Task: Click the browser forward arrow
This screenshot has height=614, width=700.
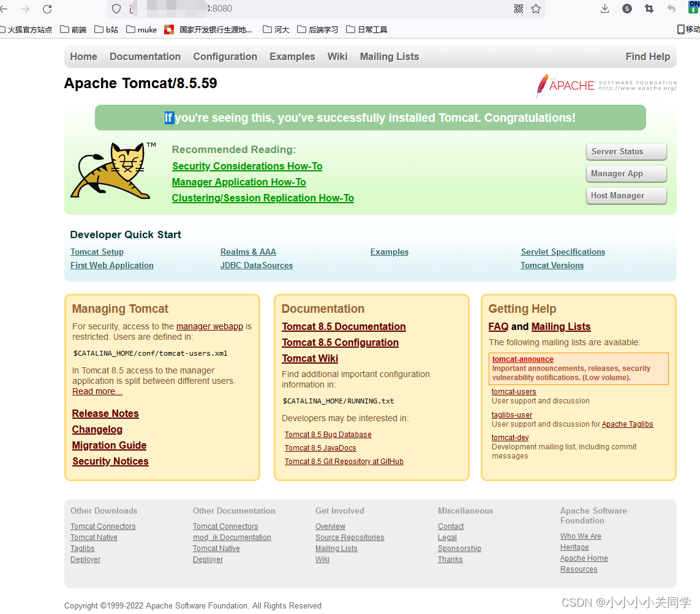Action: pyautogui.click(x=25, y=9)
